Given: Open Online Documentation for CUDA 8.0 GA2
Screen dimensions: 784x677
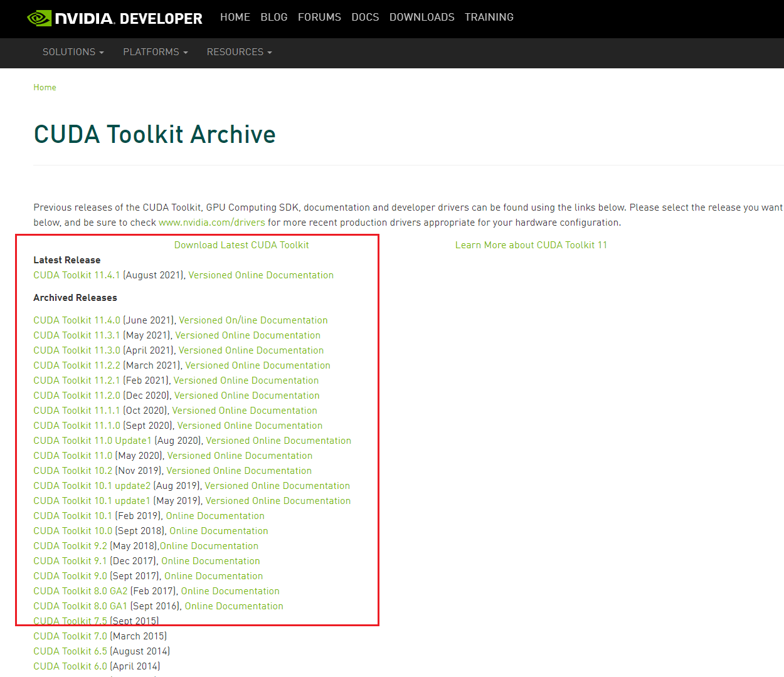Looking at the screenshot, I should (x=230, y=591).
